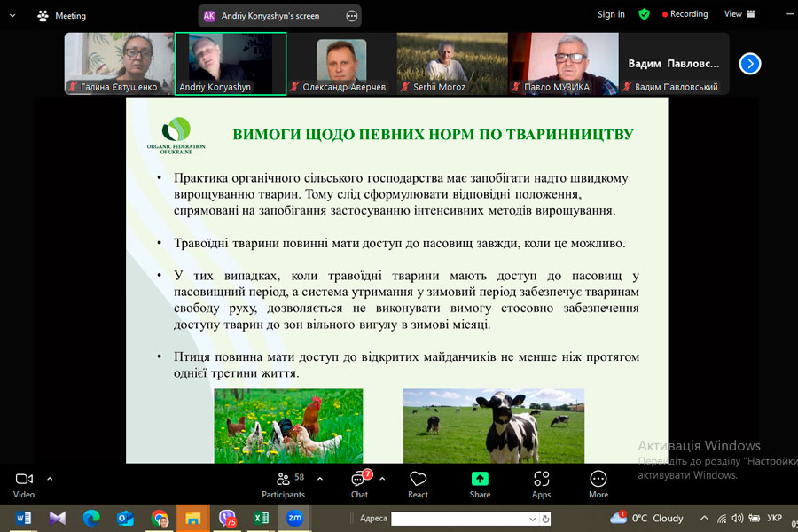798x532 pixels.
Task: Click the address bar refresh icon
Action: pyautogui.click(x=545, y=519)
